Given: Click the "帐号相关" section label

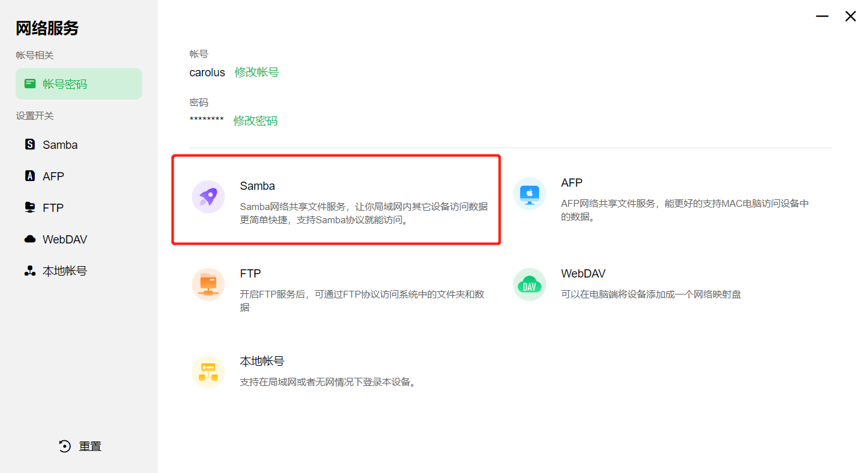Looking at the screenshot, I should click(35, 55).
